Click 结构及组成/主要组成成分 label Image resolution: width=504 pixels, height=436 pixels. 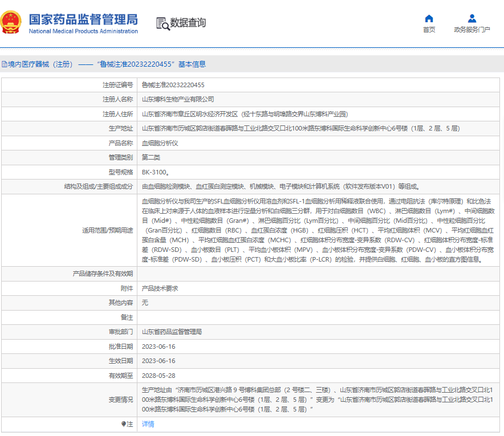pos(99,187)
